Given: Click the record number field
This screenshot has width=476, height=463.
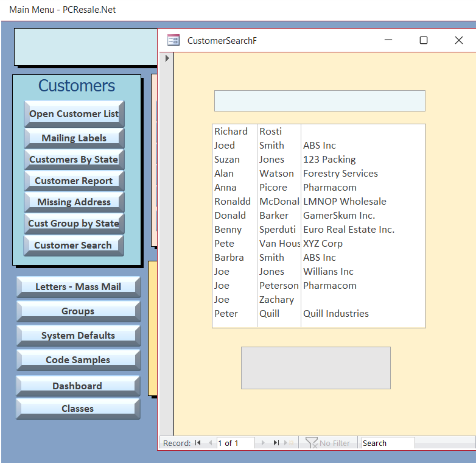Looking at the screenshot, I should coord(236,443).
